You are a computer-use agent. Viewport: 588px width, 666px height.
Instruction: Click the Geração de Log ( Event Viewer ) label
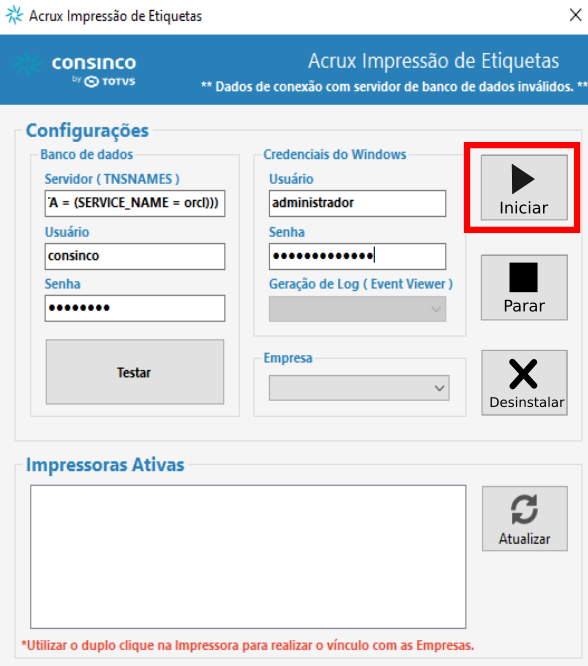[x=361, y=284]
